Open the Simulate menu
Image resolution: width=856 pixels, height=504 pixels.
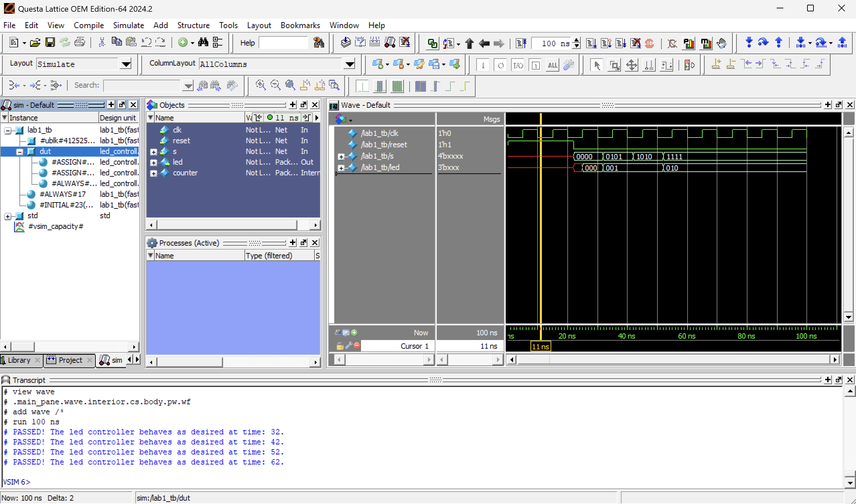pyautogui.click(x=128, y=25)
